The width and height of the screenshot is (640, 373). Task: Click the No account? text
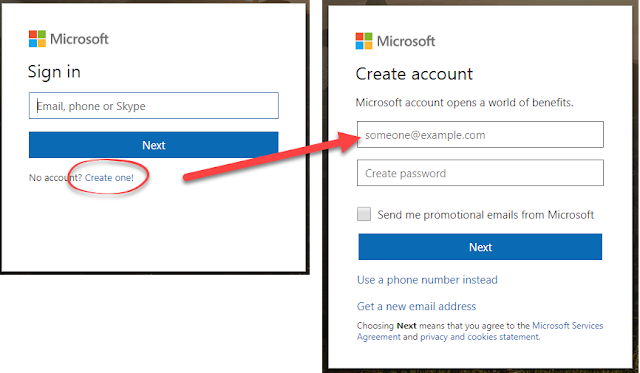click(x=56, y=178)
